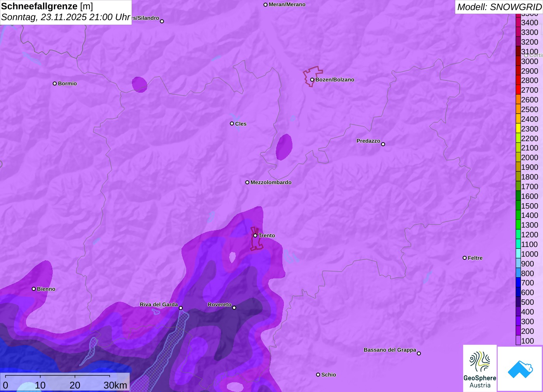Click the 500 m legend color swatch
The height and width of the screenshot is (392, 543).
[518, 302]
